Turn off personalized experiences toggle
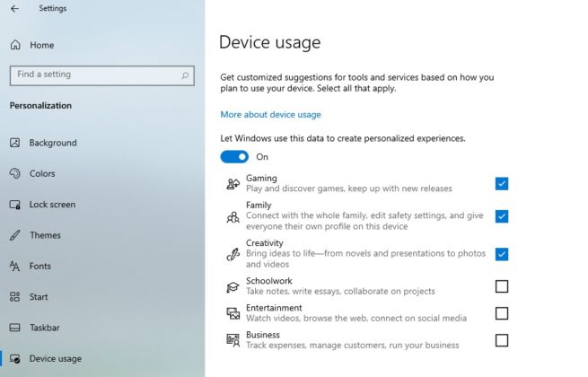The width and height of the screenshot is (588, 377). [234, 157]
